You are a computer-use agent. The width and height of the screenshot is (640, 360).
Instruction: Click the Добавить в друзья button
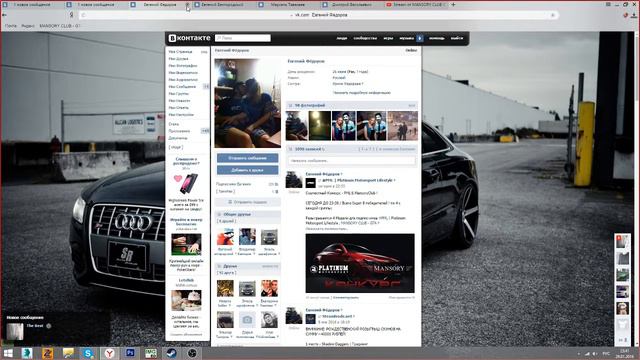click(248, 170)
